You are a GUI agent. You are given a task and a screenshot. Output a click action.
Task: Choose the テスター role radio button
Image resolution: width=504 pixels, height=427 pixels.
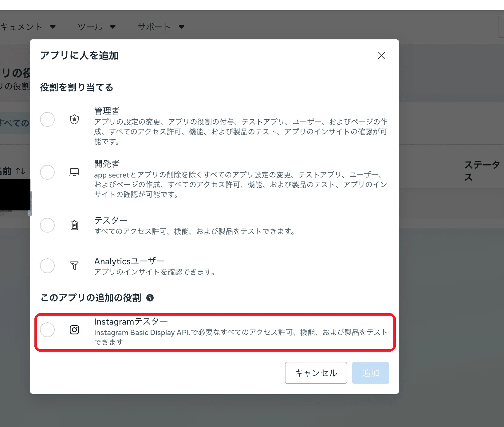(x=47, y=225)
